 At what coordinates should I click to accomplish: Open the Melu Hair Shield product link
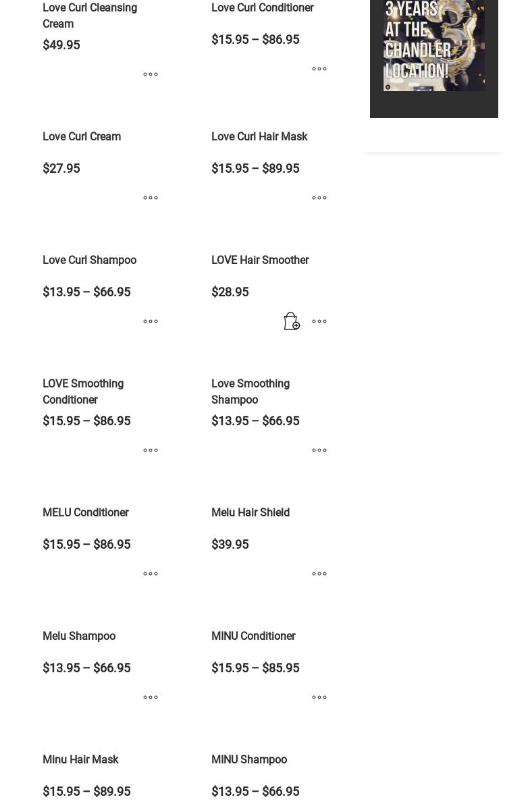(250, 512)
